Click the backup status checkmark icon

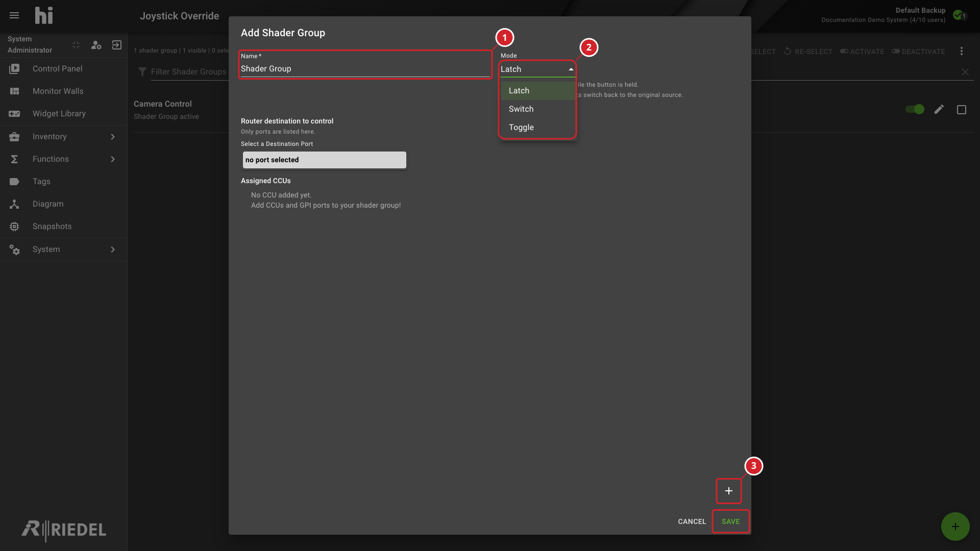coord(958,14)
